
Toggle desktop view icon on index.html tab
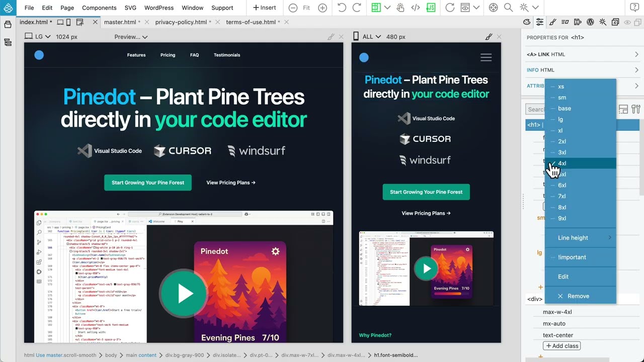[x=60, y=22]
